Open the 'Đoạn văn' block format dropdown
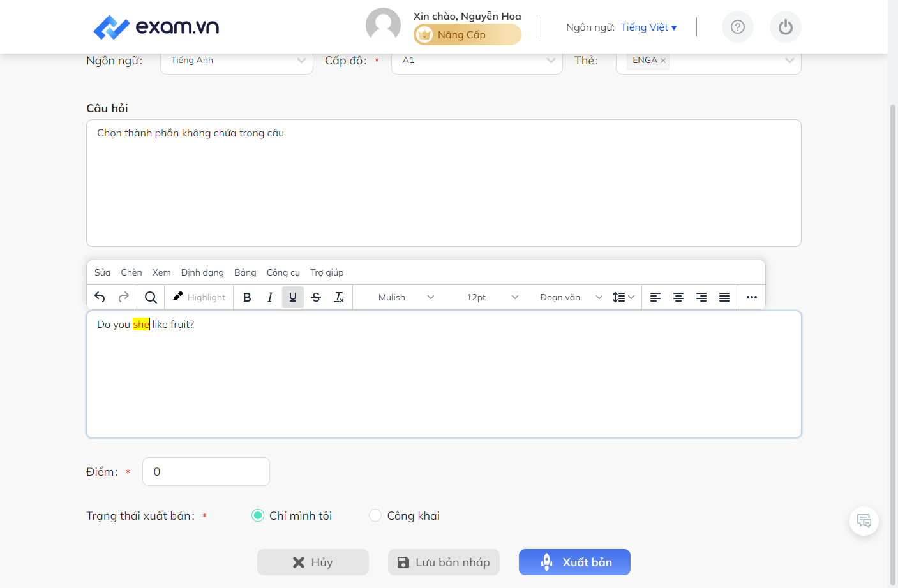The width and height of the screenshot is (898, 588). [x=571, y=297]
